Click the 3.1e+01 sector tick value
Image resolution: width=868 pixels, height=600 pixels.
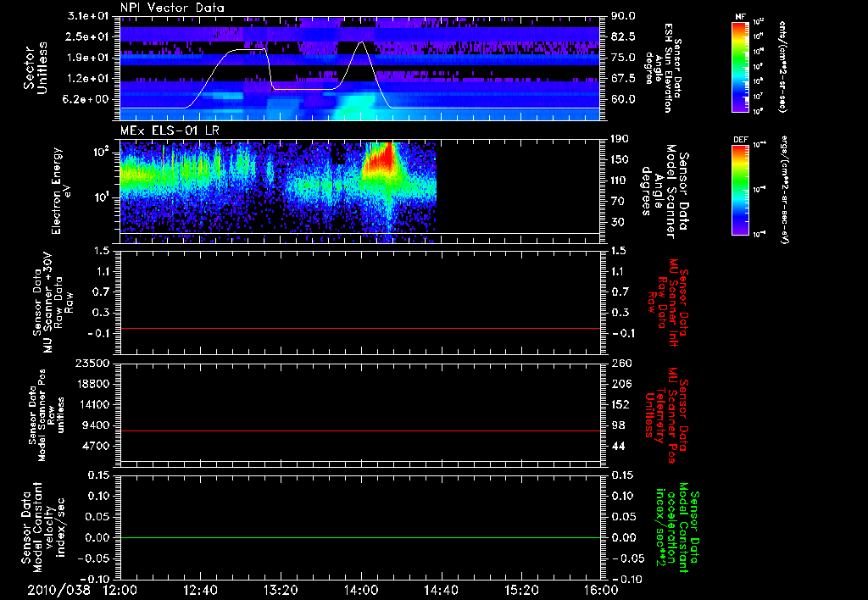click(88, 16)
